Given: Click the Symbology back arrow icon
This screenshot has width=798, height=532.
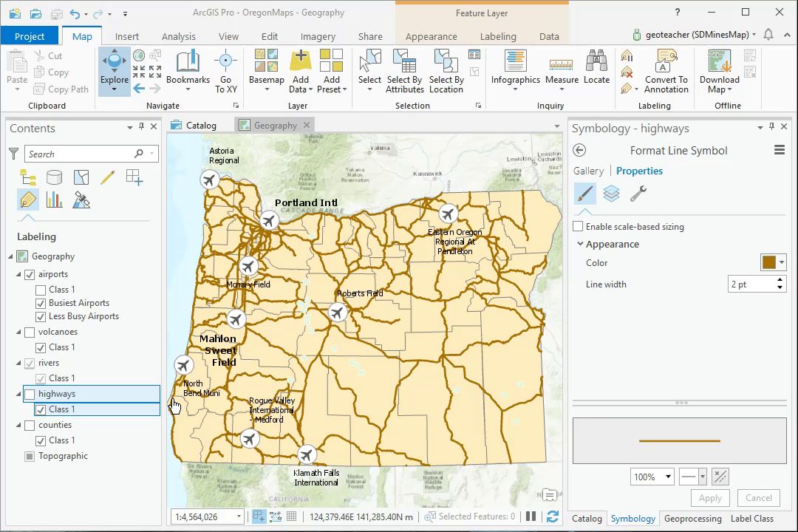Looking at the screenshot, I should (x=580, y=151).
